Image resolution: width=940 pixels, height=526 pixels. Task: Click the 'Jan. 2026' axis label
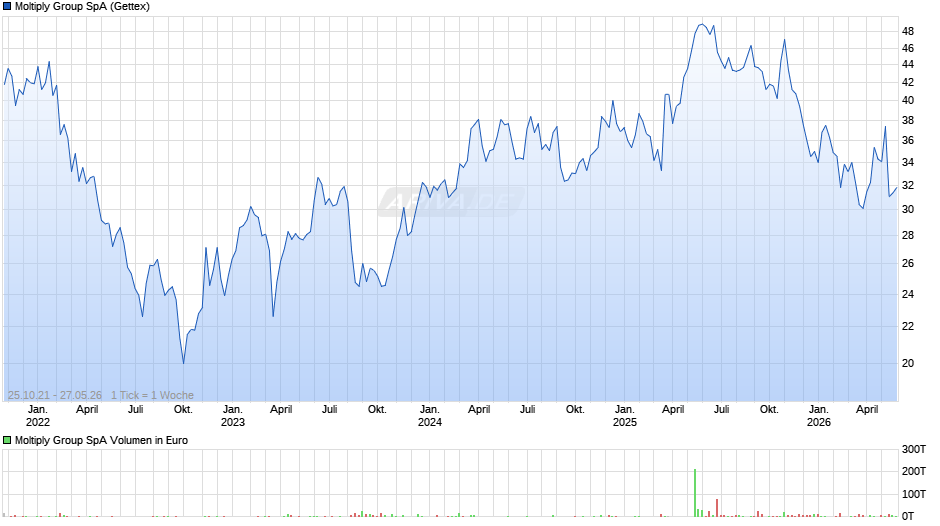tap(819, 416)
